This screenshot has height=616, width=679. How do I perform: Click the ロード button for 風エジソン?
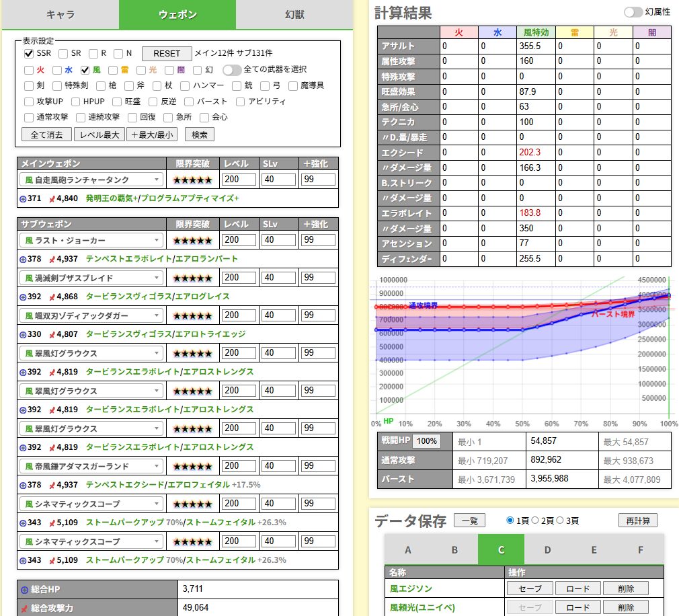[578, 588]
